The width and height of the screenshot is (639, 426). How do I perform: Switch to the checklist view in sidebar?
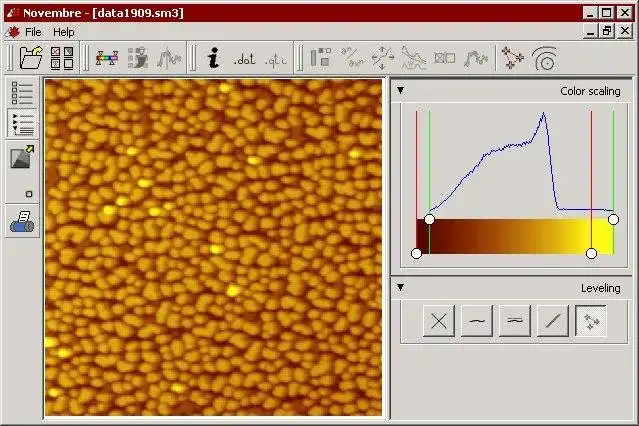(x=22, y=93)
